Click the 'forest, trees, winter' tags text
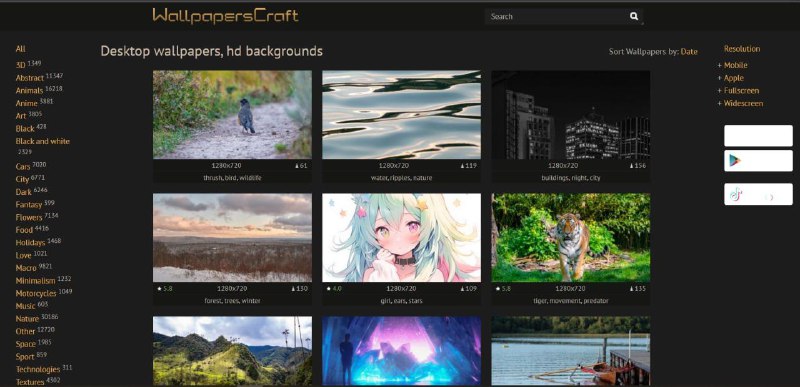800x387 pixels. pos(232,301)
